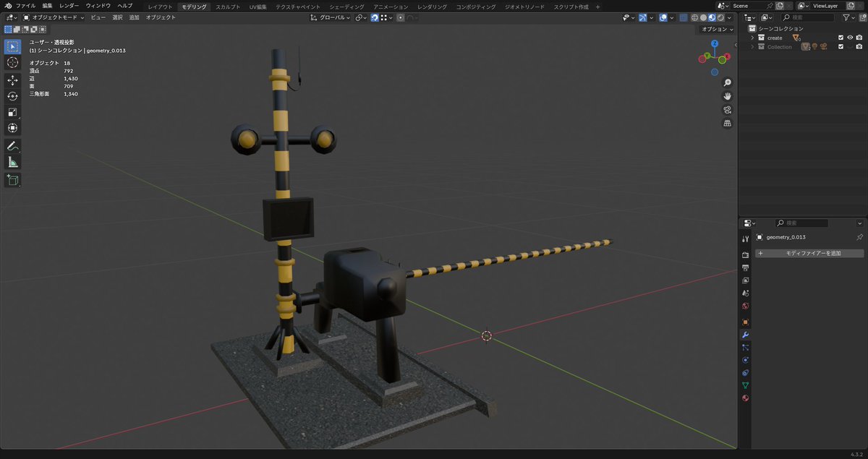The height and width of the screenshot is (459, 868).
Task: Open the 編集 menu
Action: pyautogui.click(x=47, y=6)
